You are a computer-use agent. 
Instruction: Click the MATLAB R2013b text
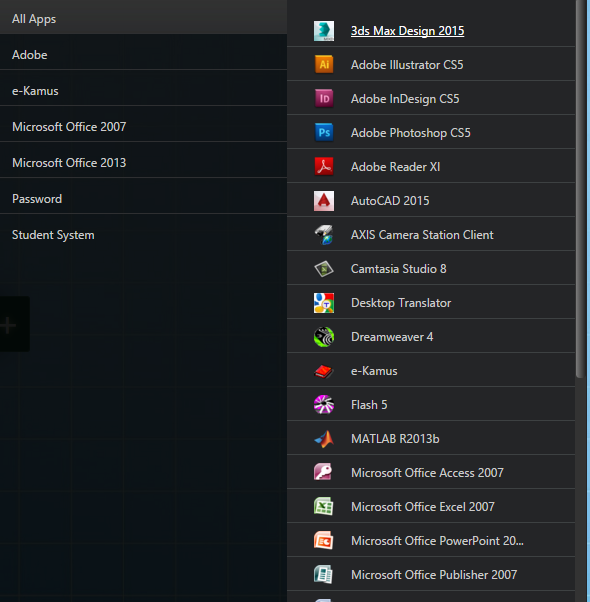pos(395,439)
